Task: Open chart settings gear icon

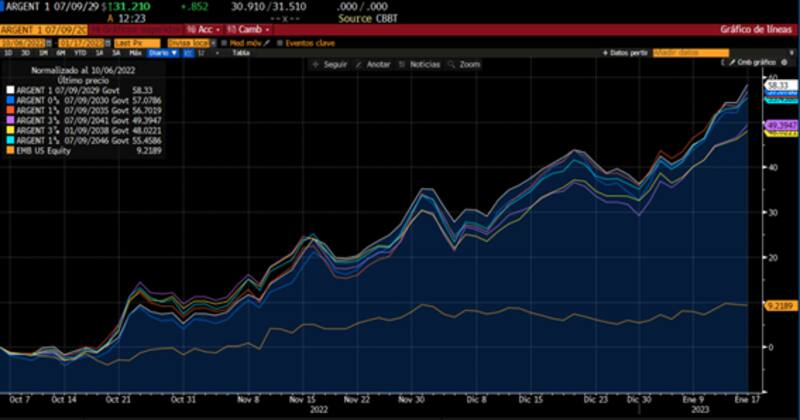Action: pos(785,63)
